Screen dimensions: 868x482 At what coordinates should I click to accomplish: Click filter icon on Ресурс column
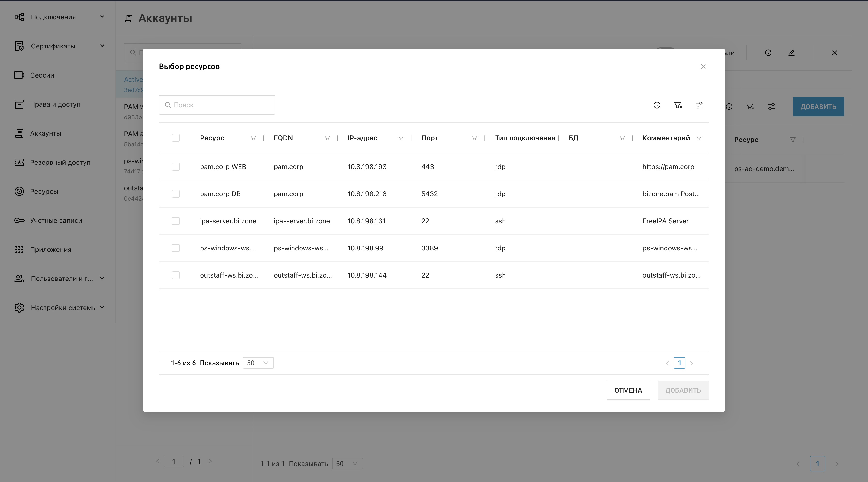(x=253, y=138)
